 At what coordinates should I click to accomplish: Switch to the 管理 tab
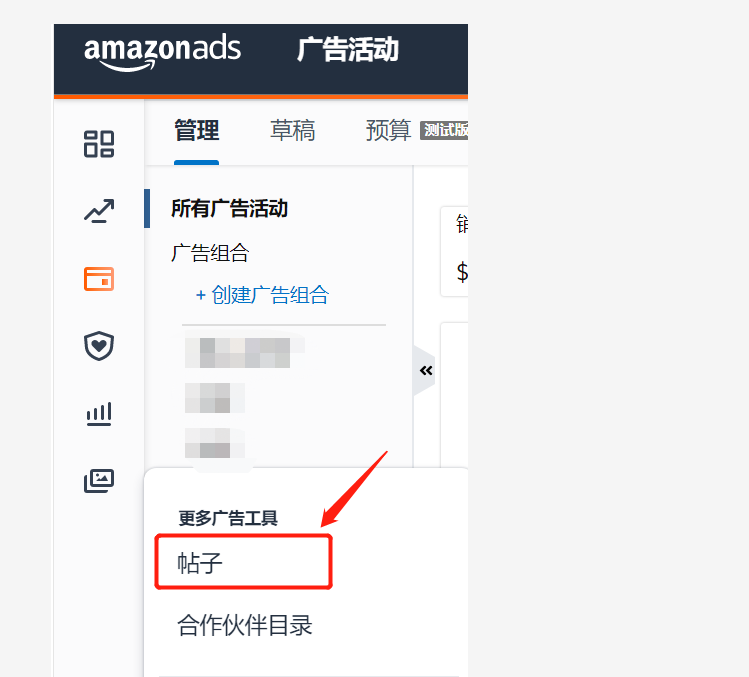click(197, 130)
